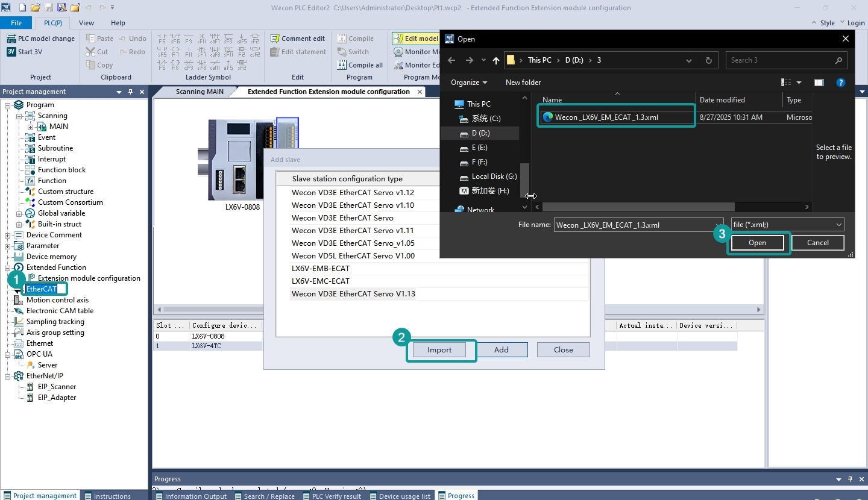Viewport: 868px width, 500px height.
Task: Click the help question mark icon
Action: [841, 83]
